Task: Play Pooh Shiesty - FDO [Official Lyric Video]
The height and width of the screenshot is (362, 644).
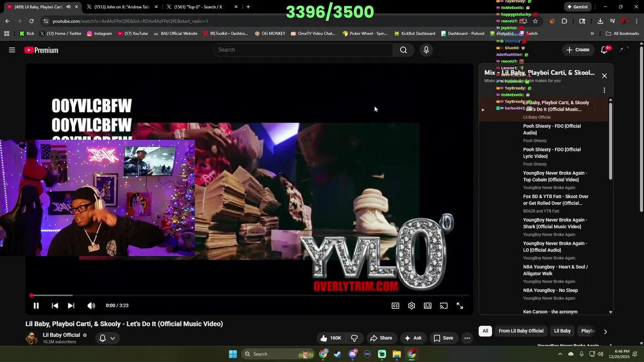Action: (x=552, y=153)
